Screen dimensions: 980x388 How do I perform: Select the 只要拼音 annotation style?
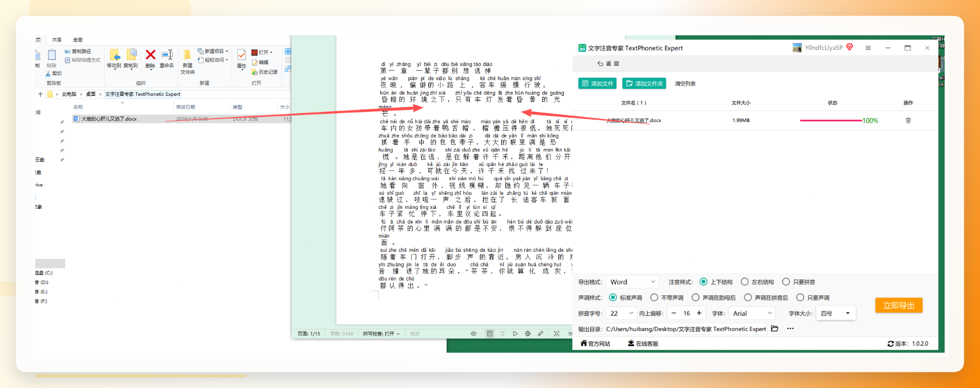click(799, 282)
